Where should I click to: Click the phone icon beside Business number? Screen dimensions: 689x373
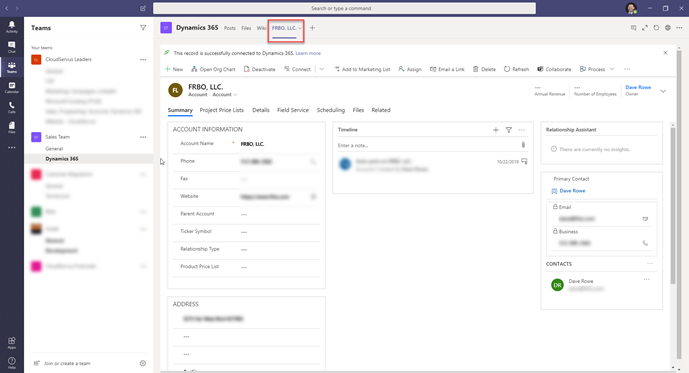(x=645, y=243)
